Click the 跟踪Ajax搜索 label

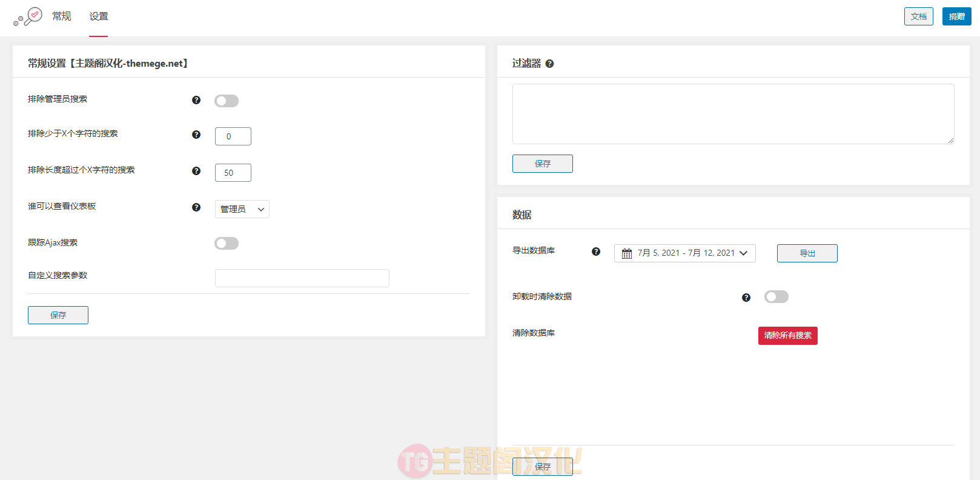click(x=53, y=242)
